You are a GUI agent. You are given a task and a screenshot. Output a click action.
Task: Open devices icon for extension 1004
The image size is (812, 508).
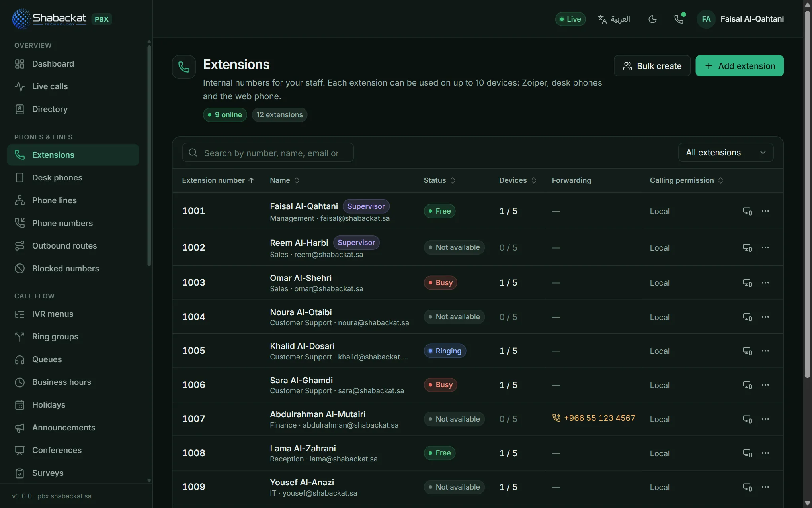[x=748, y=317]
